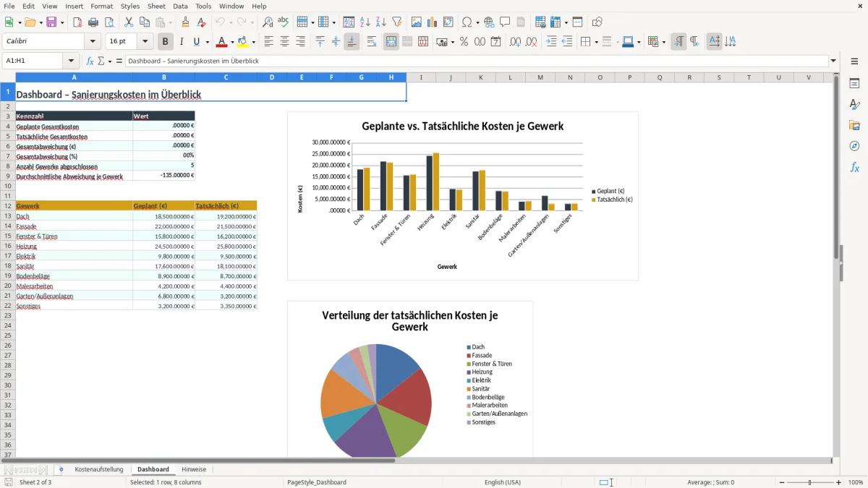Open Find and Replace
The width and height of the screenshot is (868, 488).
pos(268,22)
